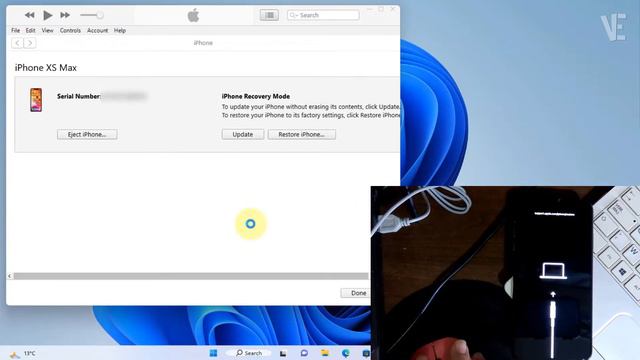Open the View menu
Viewport: 640px width, 360px height.
coord(47,30)
